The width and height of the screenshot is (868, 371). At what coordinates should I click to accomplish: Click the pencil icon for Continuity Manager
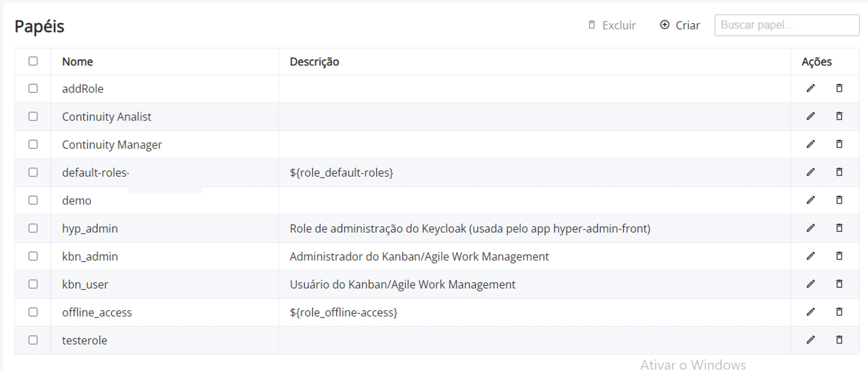pos(811,144)
